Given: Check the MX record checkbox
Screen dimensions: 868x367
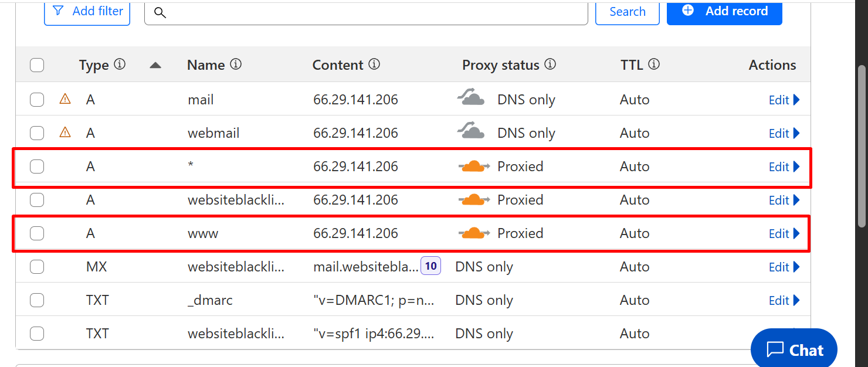Looking at the screenshot, I should pos(37,267).
